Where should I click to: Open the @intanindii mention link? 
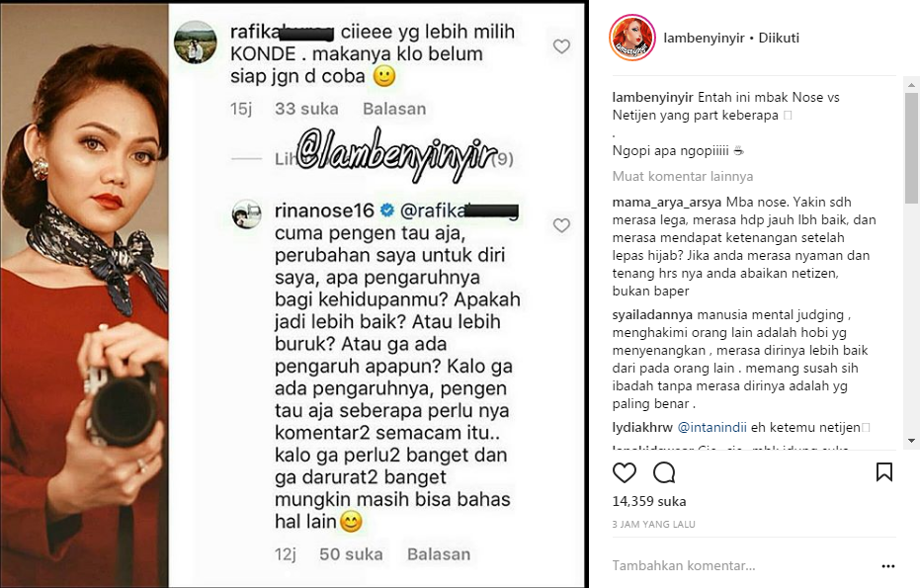(x=711, y=427)
